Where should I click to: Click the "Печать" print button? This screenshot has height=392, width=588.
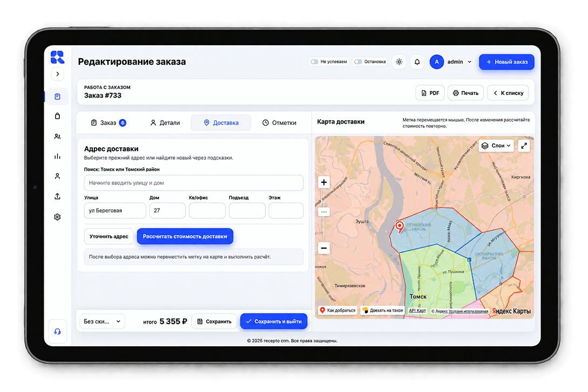pos(466,93)
